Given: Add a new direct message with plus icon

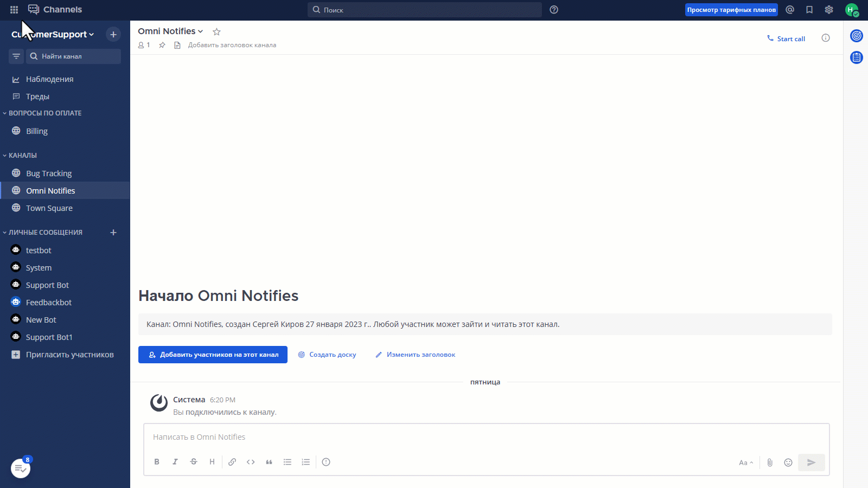Looking at the screenshot, I should (113, 233).
